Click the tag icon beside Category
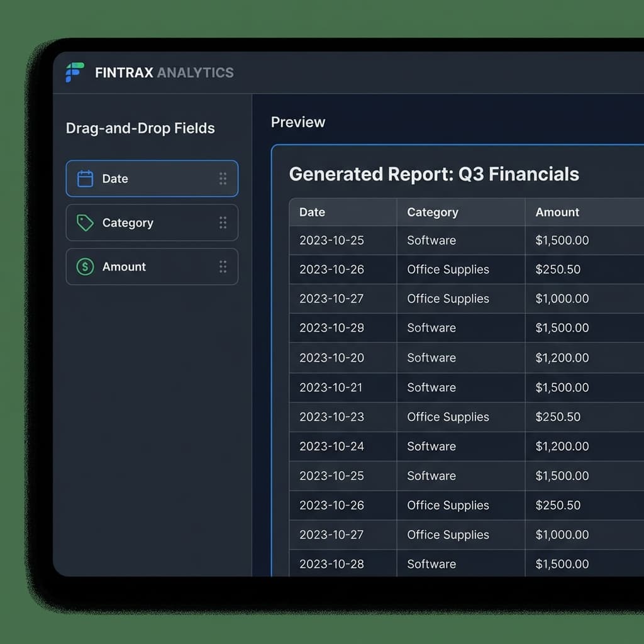 coord(84,223)
